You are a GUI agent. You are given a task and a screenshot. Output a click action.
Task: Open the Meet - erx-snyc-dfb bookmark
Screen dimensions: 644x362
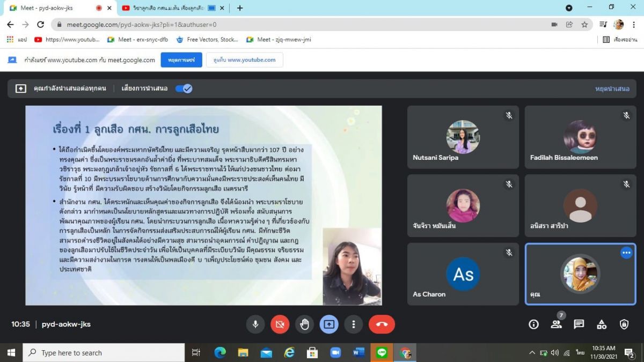pos(138,39)
